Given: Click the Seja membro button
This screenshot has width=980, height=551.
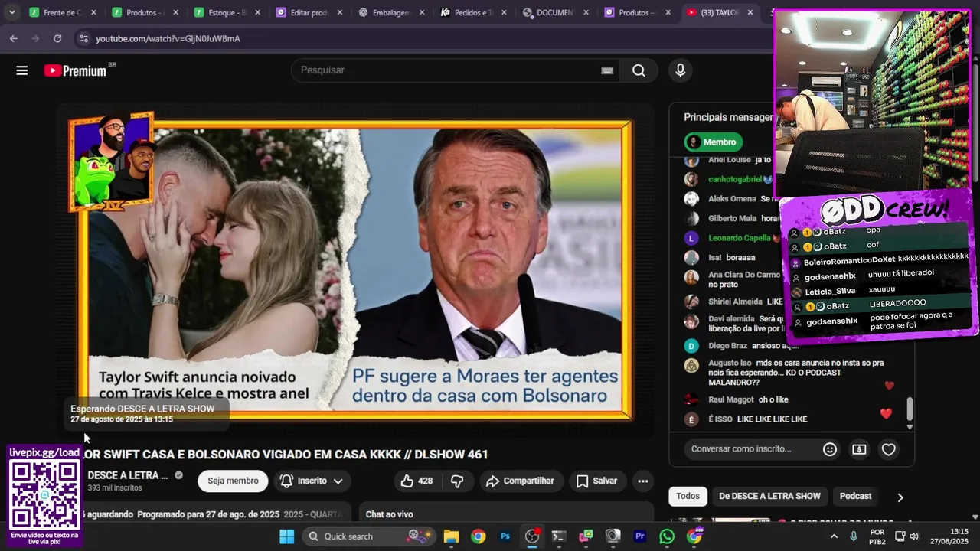Looking at the screenshot, I should click(233, 481).
